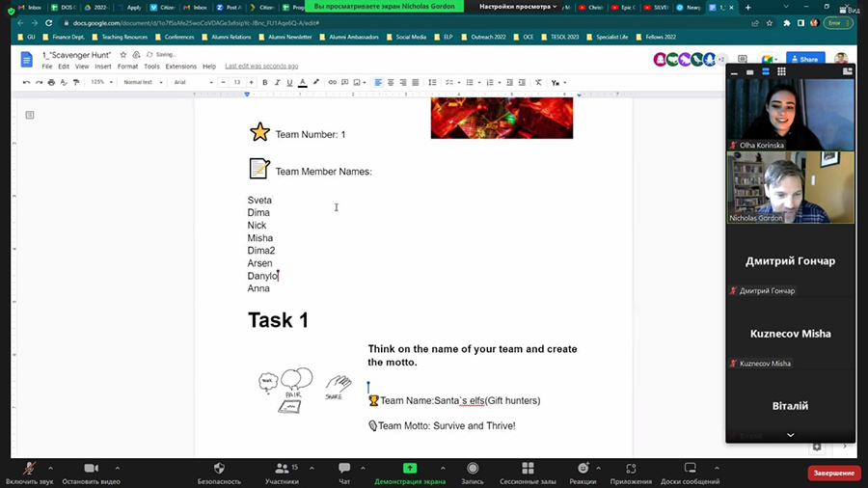Click the font size field showing 13
Viewport: 868px width, 488px height.
237,82
